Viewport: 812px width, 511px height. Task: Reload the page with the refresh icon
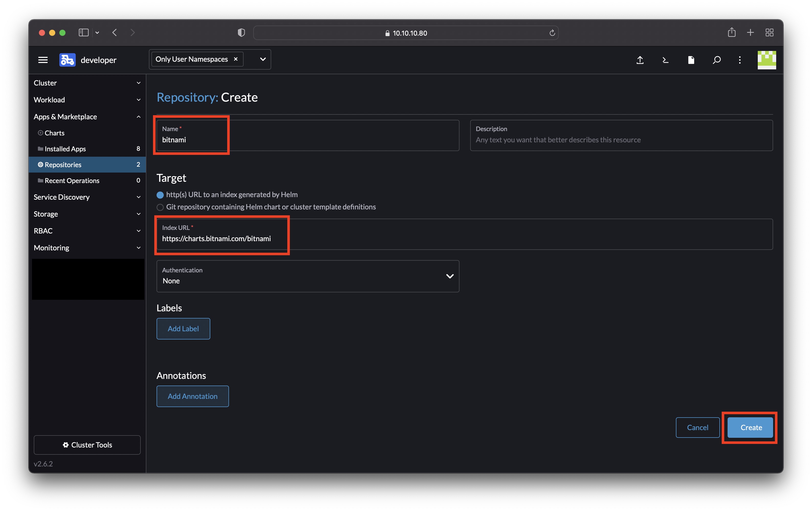(552, 33)
